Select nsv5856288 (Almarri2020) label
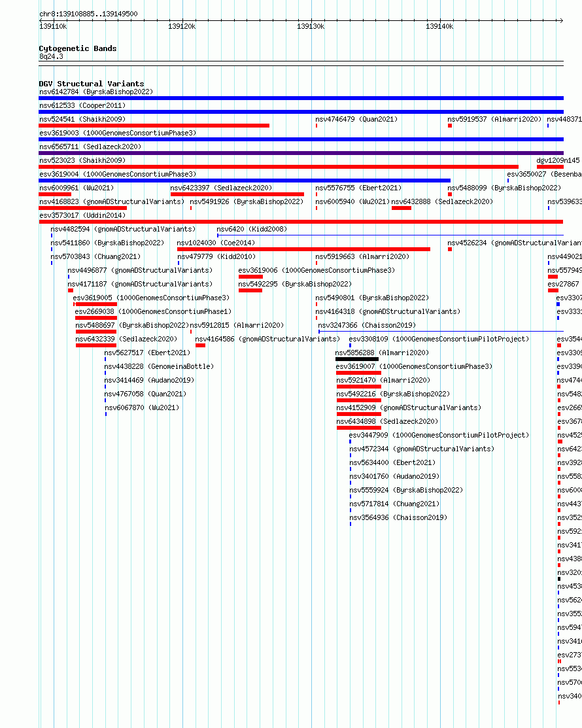This screenshot has width=582, height=728. (383, 353)
